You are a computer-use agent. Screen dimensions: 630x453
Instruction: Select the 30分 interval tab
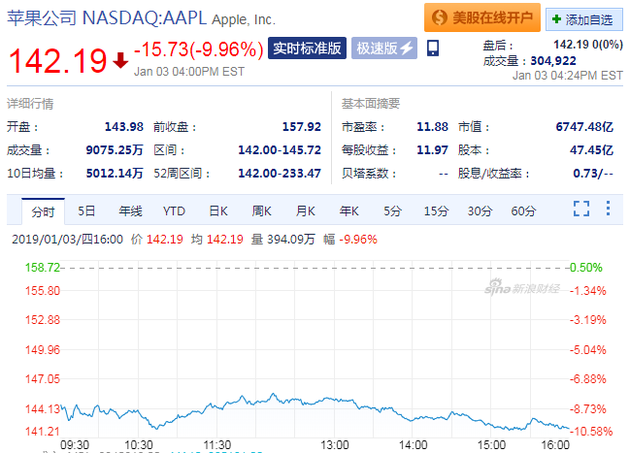480,211
